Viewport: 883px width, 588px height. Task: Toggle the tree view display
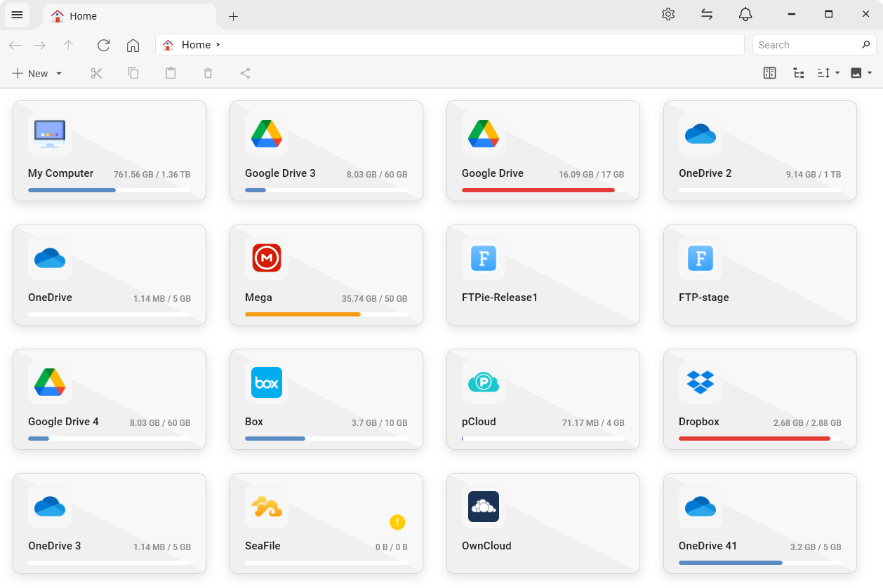[x=798, y=73]
